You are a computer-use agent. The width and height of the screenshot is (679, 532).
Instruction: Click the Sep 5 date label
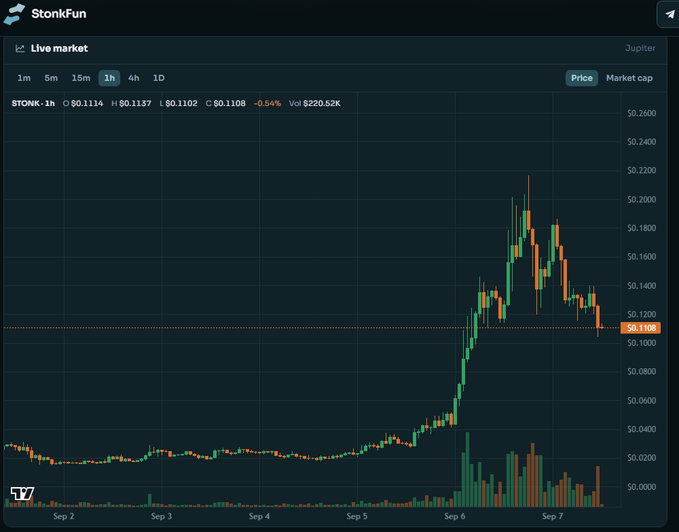coord(357,516)
